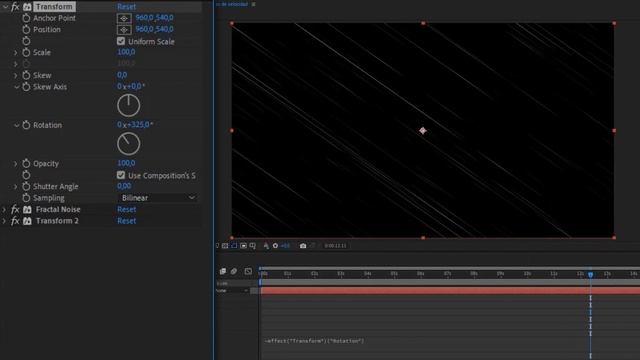This screenshot has width=640, height=360.
Task: Toggle stopwatch on the Uniform Scale row
Action: pyautogui.click(x=26, y=41)
